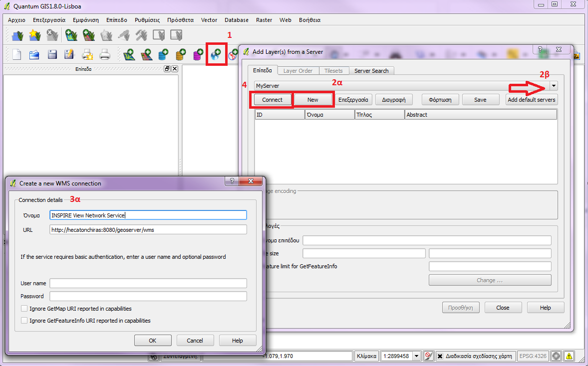Click the Connect button
Image resolution: width=588 pixels, height=366 pixels.
pos(272,100)
